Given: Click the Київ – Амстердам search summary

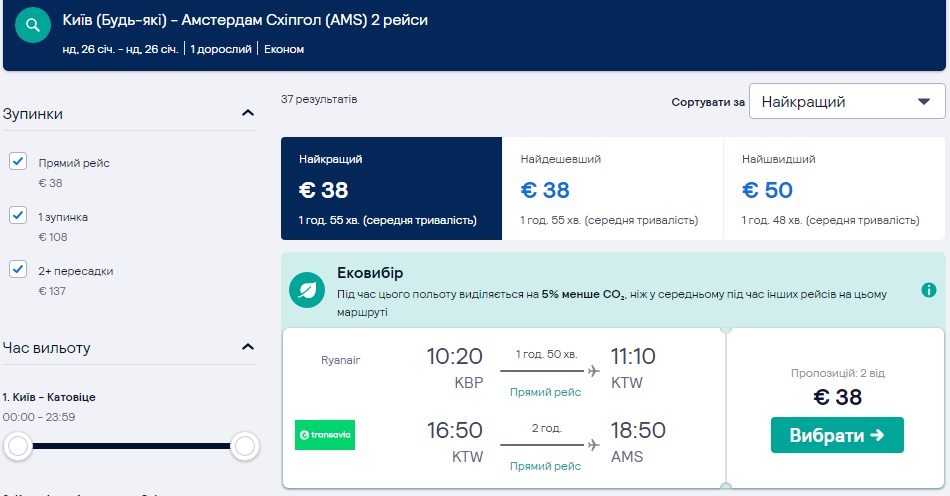Looking at the screenshot, I should click(245, 20).
